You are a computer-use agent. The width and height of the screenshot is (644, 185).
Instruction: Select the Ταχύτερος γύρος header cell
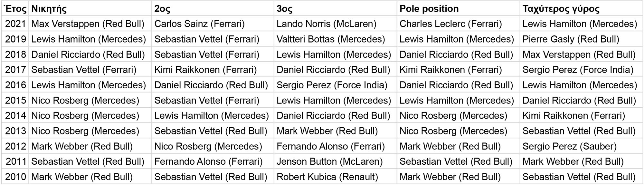[581, 9]
